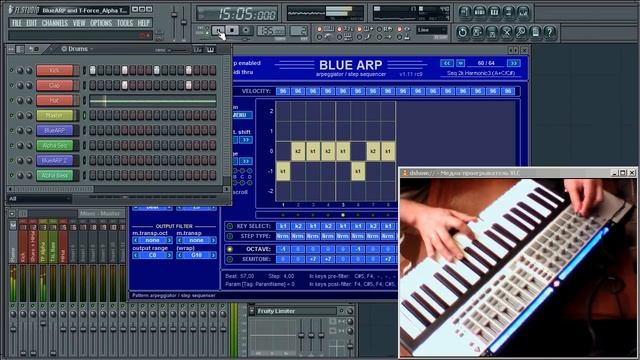Click the k1 note block at step 1 in grid
Viewport: 640px width, 360px height.
(283, 171)
